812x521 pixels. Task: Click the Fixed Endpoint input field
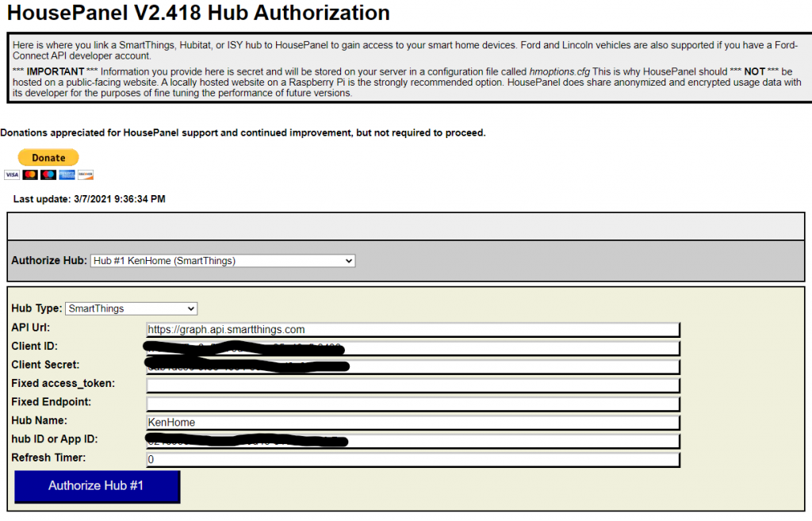pyautogui.click(x=412, y=404)
